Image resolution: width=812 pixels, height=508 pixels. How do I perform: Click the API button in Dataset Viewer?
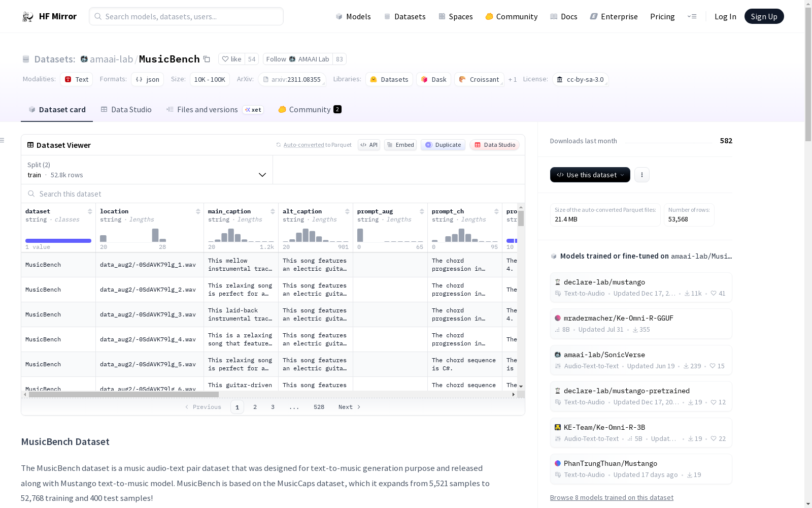(x=369, y=145)
